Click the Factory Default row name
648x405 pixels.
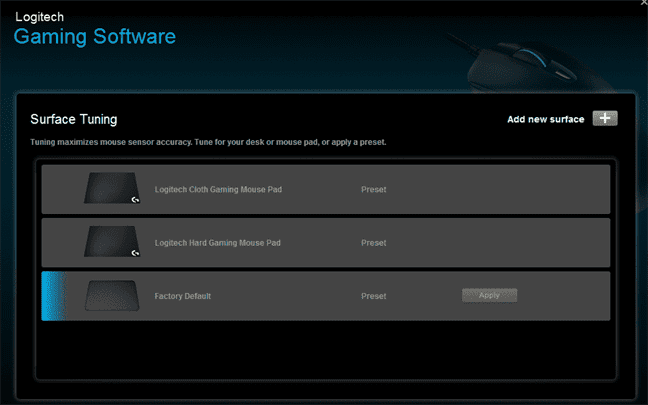(x=183, y=296)
